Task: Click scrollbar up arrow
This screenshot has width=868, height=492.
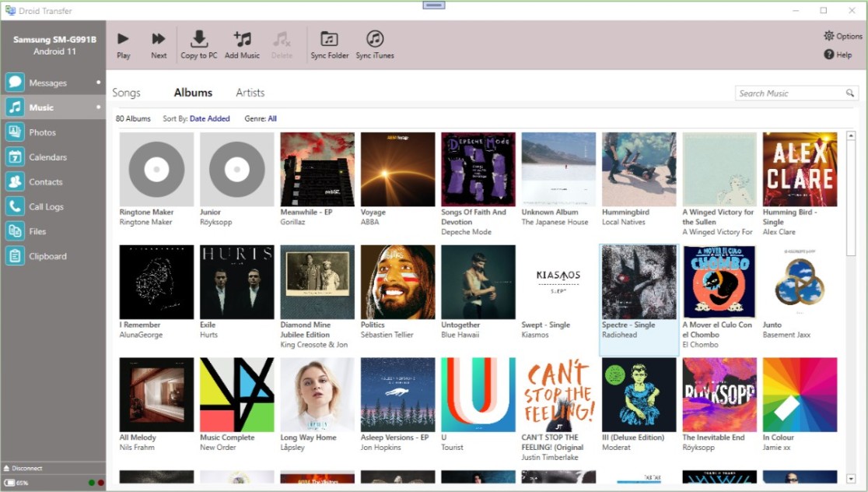Action: click(x=852, y=135)
